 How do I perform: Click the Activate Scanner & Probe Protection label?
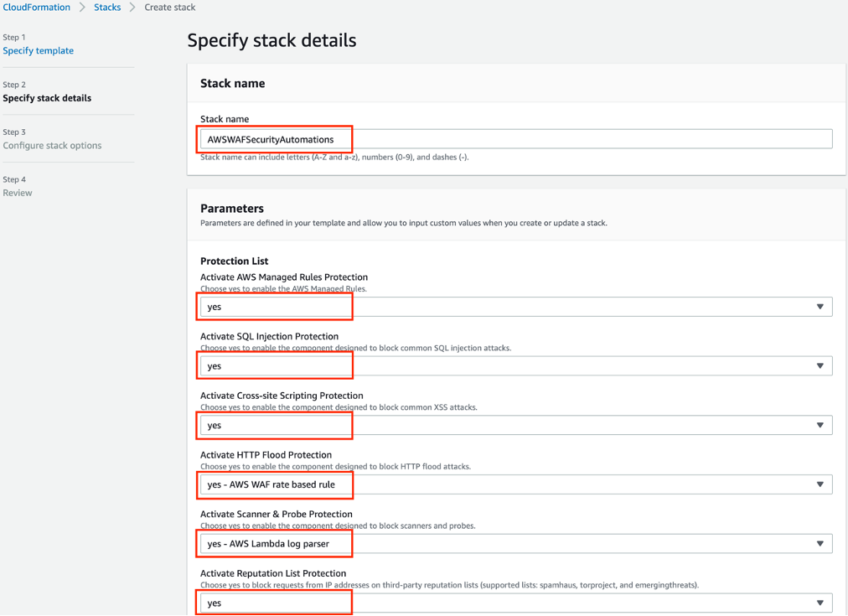pyautogui.click(x=277, y=515)
